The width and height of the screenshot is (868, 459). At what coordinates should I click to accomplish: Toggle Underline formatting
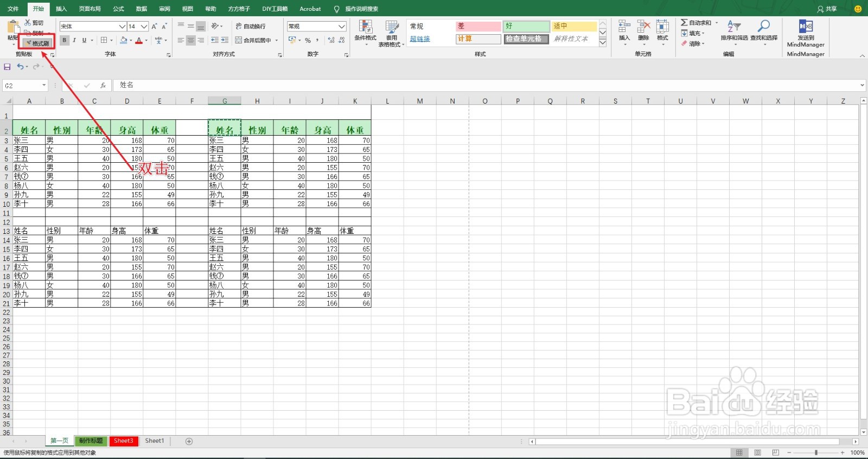pyautogui.click(x=84, y=40)
